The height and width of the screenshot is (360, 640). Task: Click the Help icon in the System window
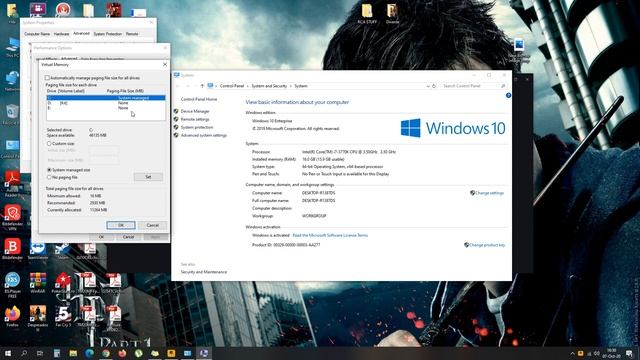[x=508, y=95]
